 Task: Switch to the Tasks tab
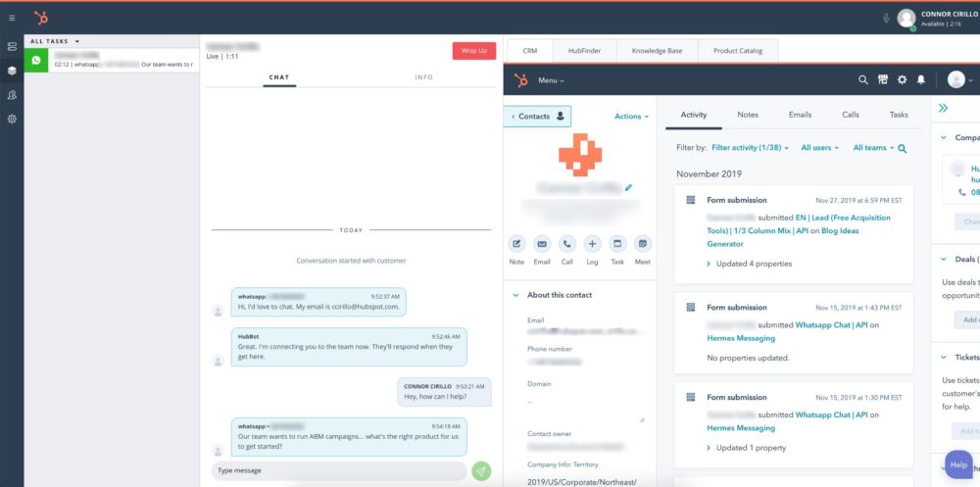click(899, 115)
